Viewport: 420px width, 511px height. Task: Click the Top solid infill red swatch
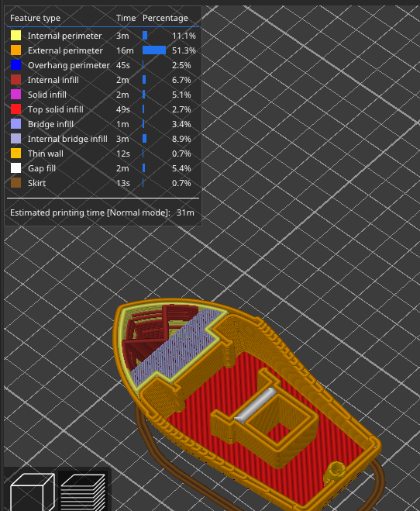(x=16, y=109)
